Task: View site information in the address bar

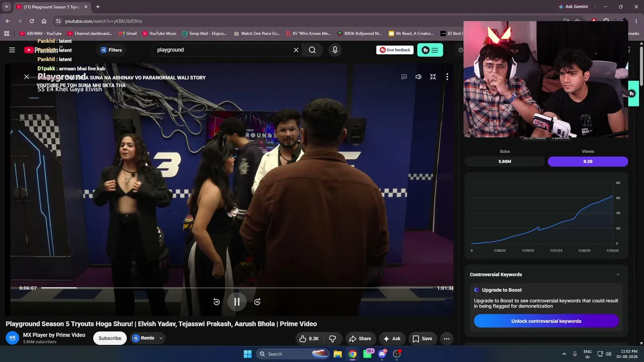Action: (x=58, y=21)
